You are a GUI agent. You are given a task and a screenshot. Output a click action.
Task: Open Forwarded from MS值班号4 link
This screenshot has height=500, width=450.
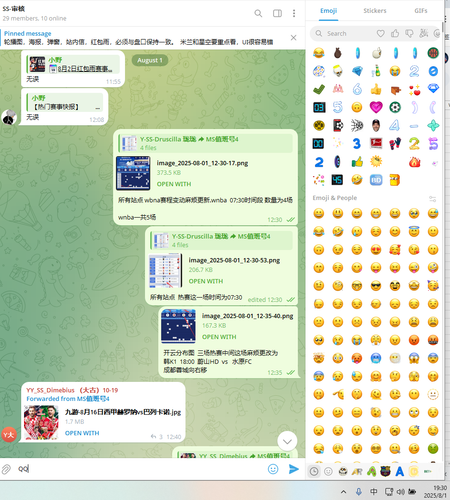(x=68, y=399)
